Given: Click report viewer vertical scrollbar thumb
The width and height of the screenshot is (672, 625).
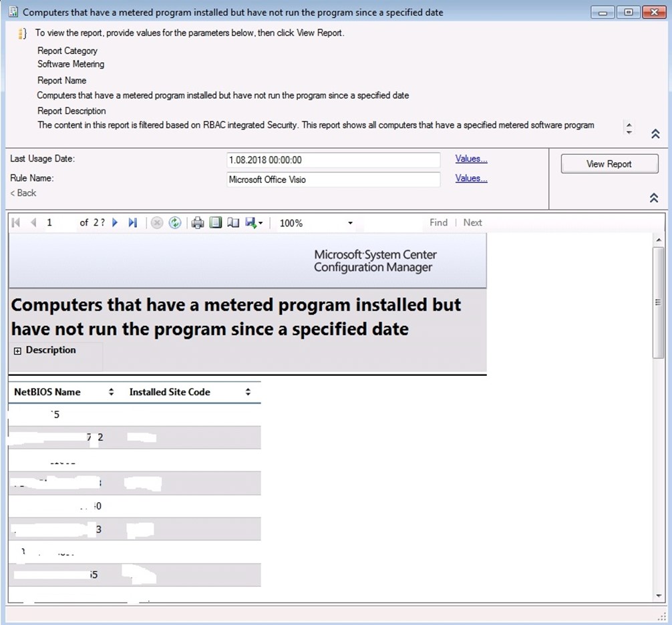Looking at the screenshot, I should pyautogui.click(x=658, y=302).
